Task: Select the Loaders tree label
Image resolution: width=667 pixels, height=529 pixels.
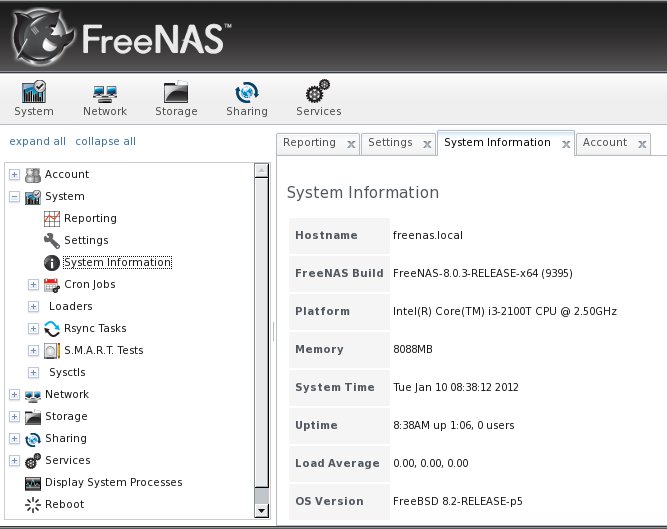Action: tap(71, 306)
